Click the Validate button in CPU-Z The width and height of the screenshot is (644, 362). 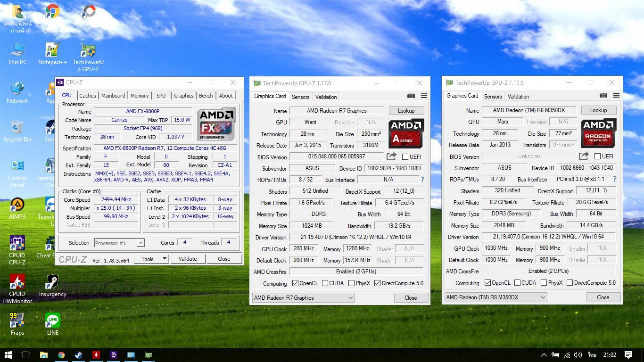(x=188, y=259)
